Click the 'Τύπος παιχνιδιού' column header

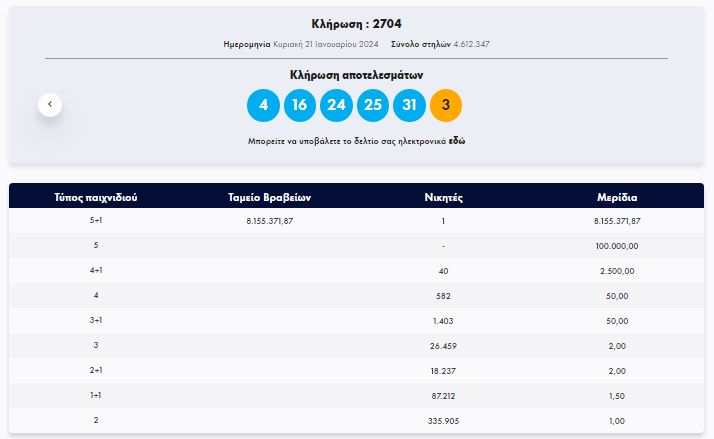[96, 197]
